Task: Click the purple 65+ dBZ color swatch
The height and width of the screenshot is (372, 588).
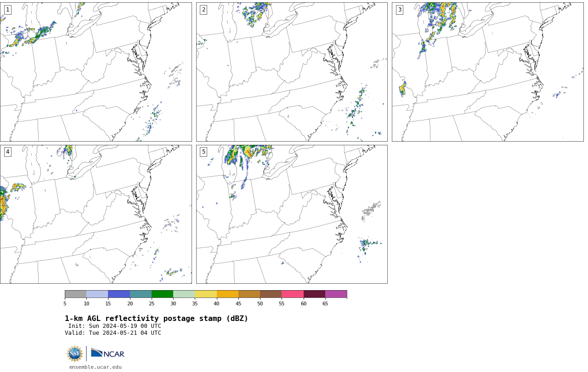Action: tap(336, 294)
